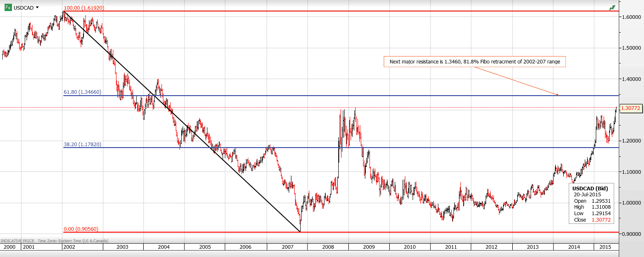Click the green Fx instrument icon
This screenshot has height=257, width=644.
[x=8, y=7]
